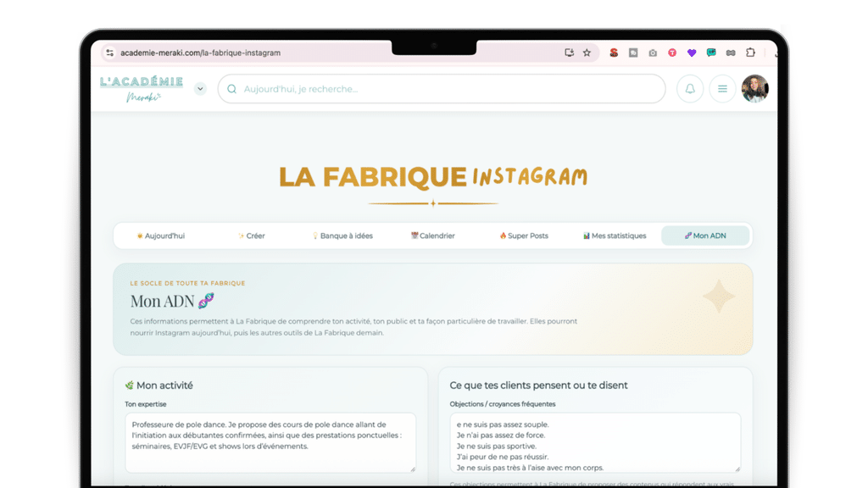This screenshot has height=488, width=868.
Task: Open the red S browser extension
Action: pos(614,53)
